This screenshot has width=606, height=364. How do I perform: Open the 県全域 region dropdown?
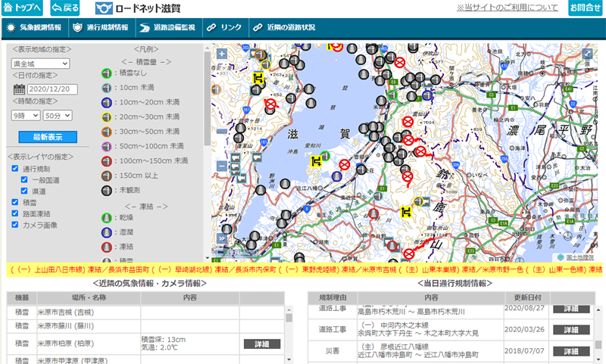pos(40,64)
